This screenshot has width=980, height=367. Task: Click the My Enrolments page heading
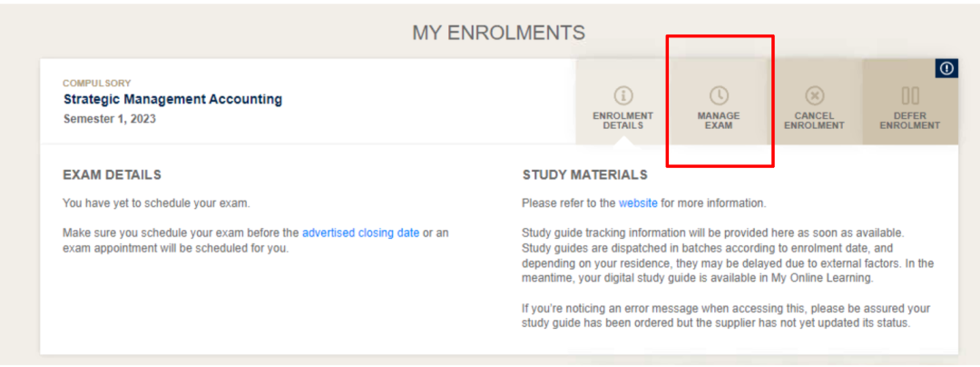[x=498, y=33]
